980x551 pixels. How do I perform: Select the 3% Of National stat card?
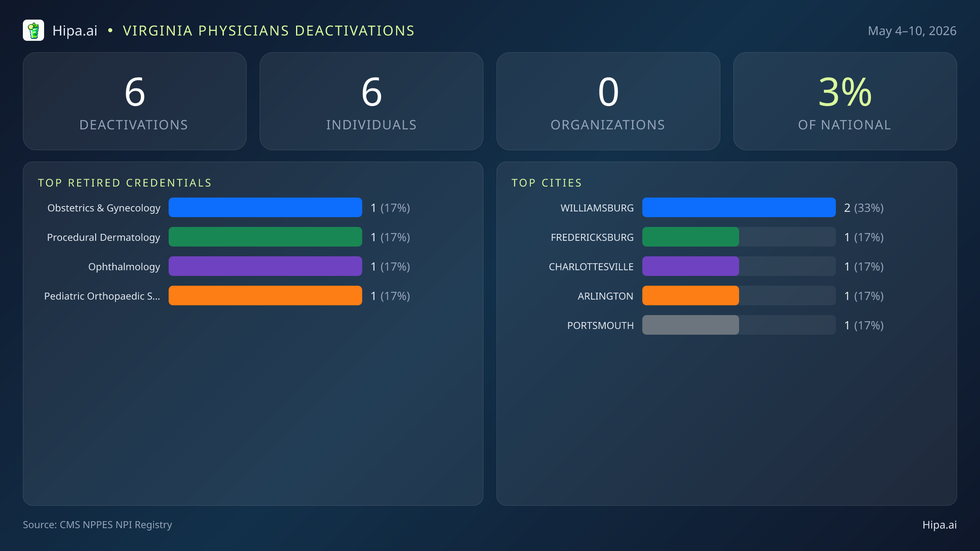click(x=845, y=101)
